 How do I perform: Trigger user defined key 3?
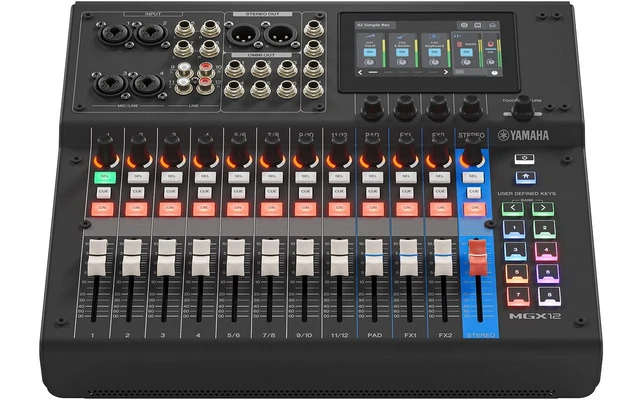(x=516, y=251)
